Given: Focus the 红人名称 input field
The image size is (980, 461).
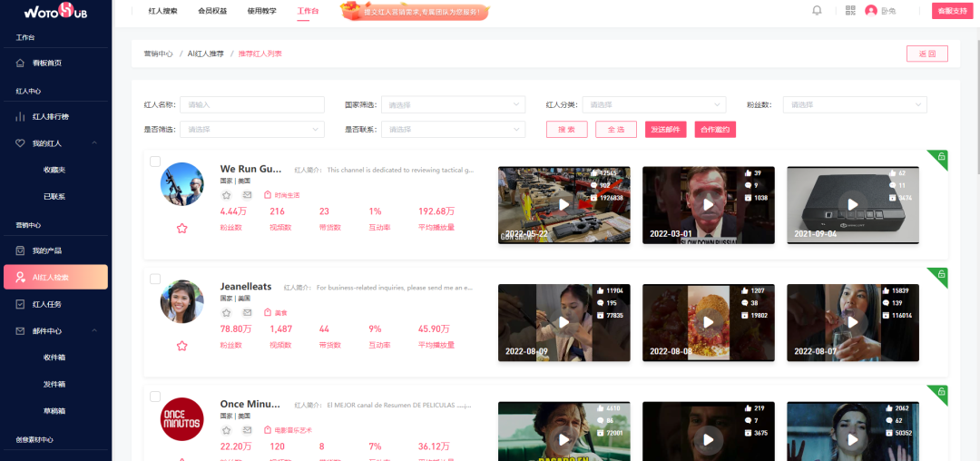Looking at the screenshot, I should pyautogui.click(x=252, y=105).
